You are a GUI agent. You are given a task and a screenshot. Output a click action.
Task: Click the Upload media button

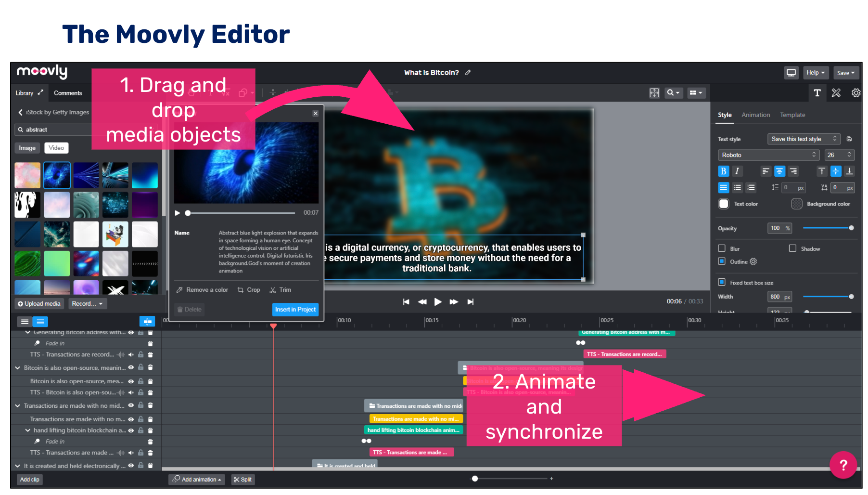tap(39, 304)
